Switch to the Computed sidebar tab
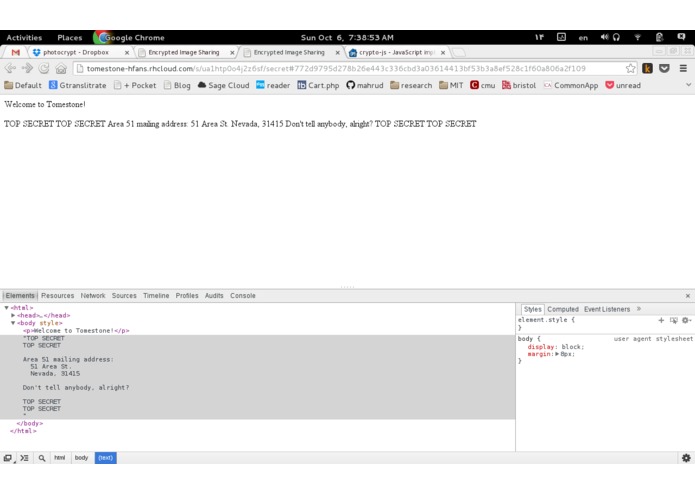 click(563, 309)
